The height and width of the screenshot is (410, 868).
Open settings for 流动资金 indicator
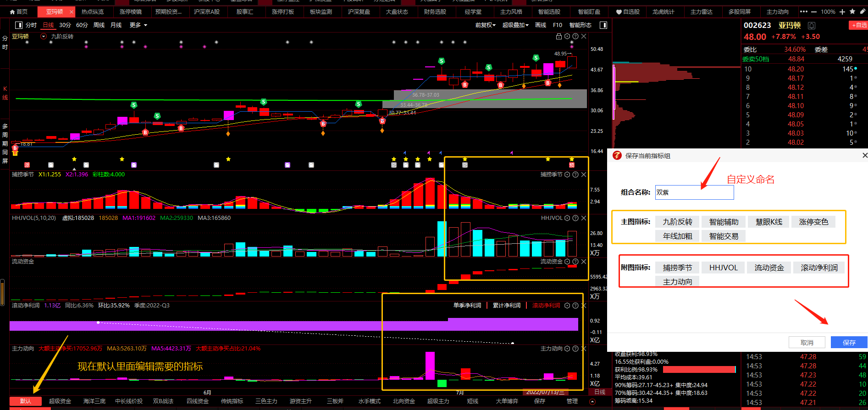pos(567,262)
